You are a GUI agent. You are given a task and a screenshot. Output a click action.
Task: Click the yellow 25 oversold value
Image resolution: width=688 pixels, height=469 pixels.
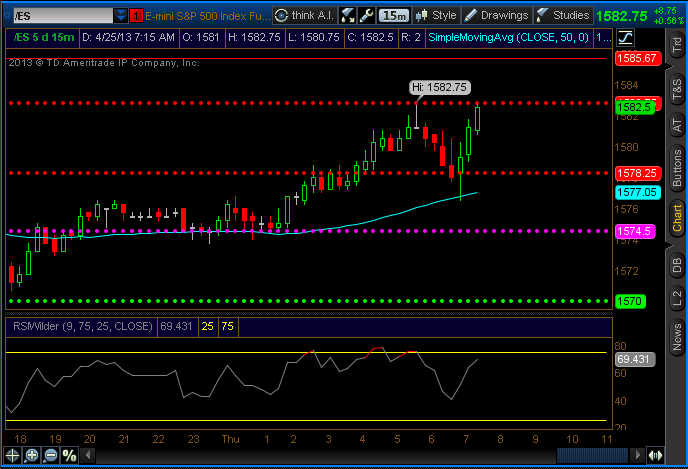pos(208,326)
